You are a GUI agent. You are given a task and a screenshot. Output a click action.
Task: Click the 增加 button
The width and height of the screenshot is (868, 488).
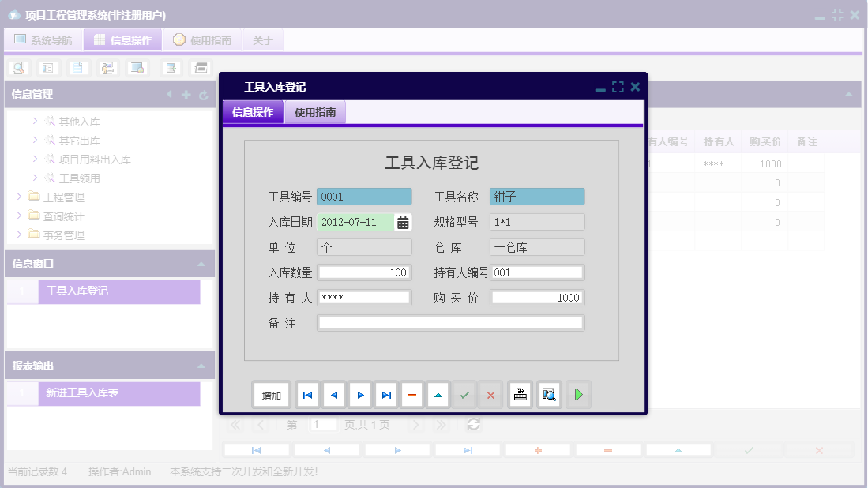(272, 394)
